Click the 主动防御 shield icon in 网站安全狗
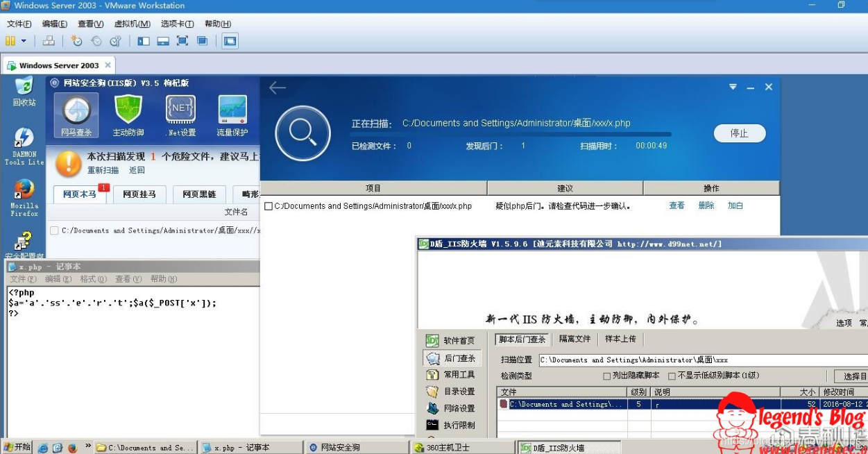This screenshot has width=868, height=454. click(128, 115)
